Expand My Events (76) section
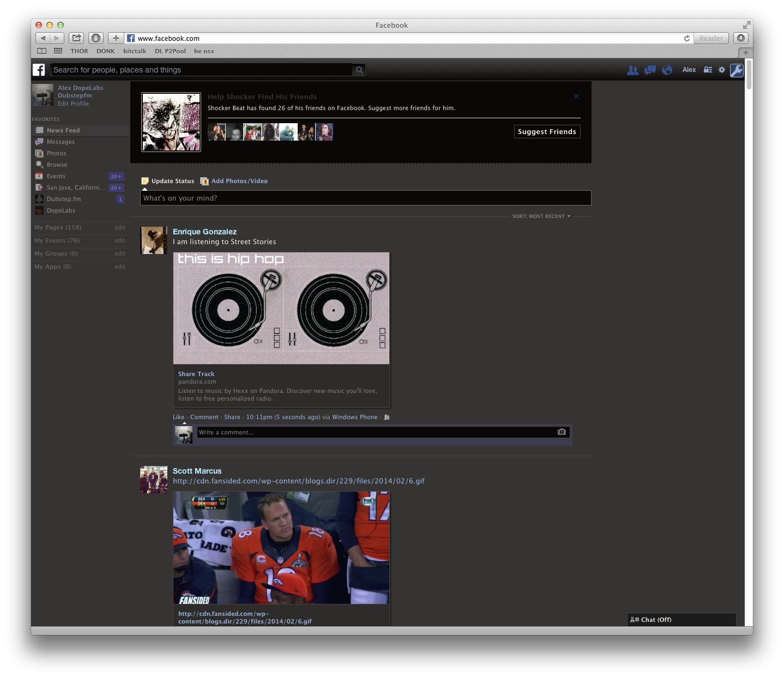 [57, 240]
